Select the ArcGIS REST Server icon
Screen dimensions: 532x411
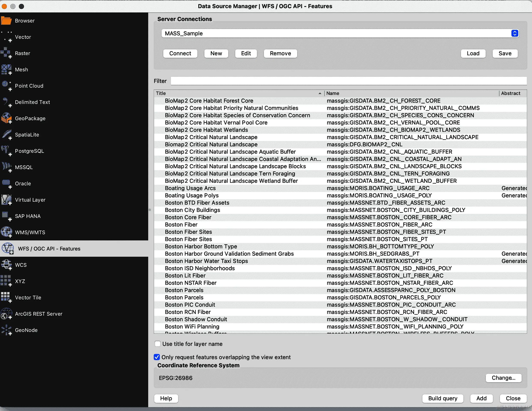(x=6, y=313)
